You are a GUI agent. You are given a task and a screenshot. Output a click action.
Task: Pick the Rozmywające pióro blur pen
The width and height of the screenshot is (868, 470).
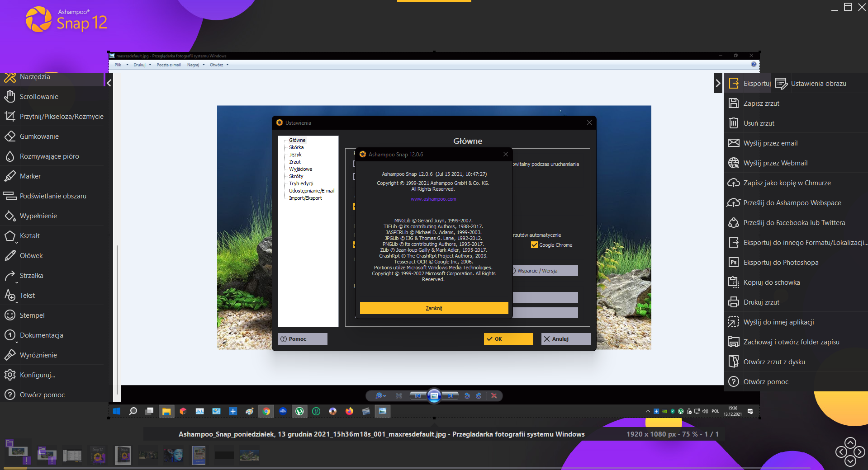[52, 156]
